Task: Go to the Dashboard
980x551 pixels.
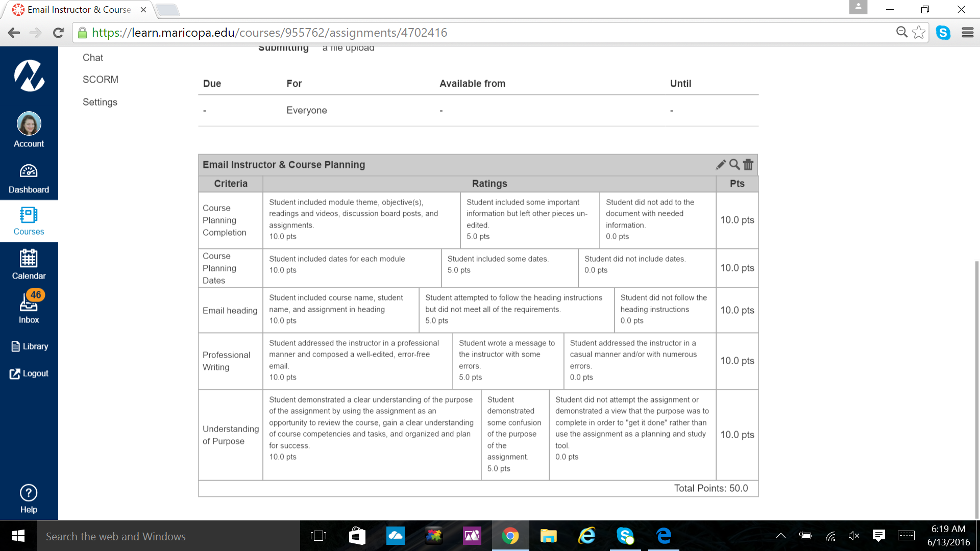Action: click(x=29, y=179)
